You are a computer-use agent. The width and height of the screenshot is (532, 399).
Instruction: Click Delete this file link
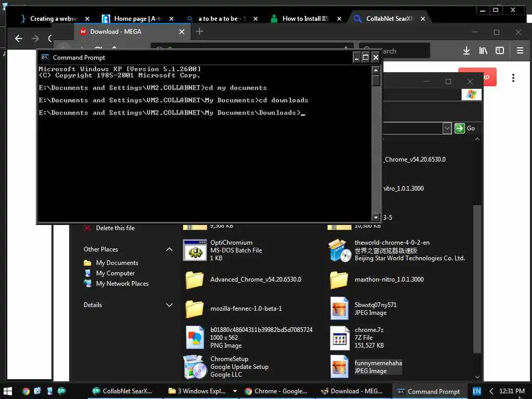[115, 228]
